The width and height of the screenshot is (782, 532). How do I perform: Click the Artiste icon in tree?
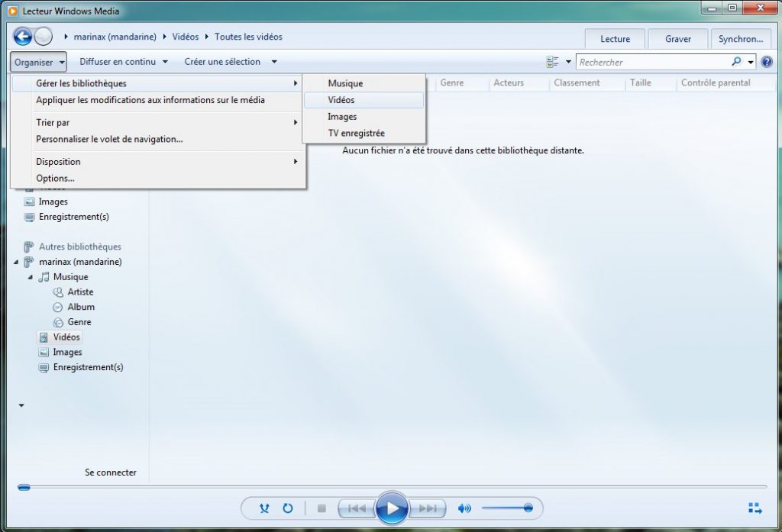click(x=58, y=292)
